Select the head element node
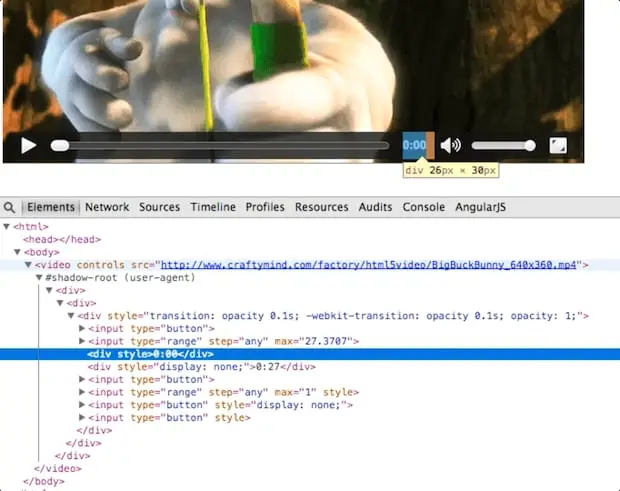Screen dimensions: 620x491 coord(62,239)
